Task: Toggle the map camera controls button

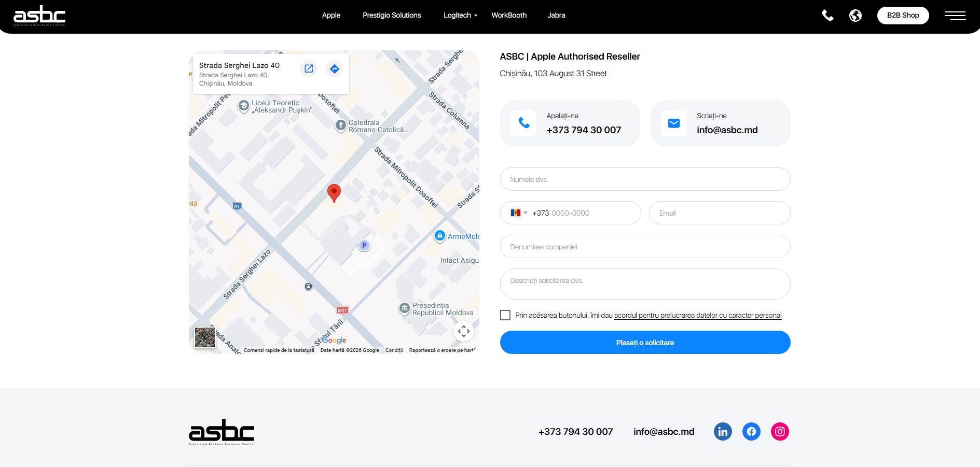Action: pos(464,331)
